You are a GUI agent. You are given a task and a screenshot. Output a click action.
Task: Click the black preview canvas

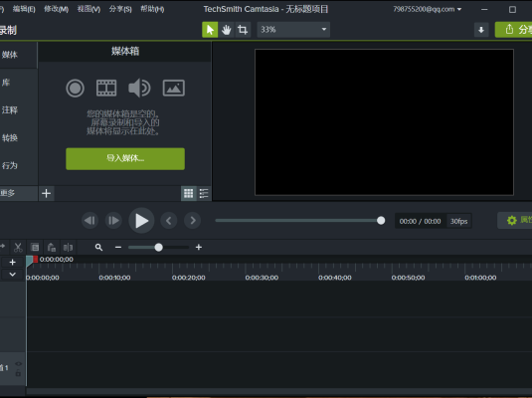(x=384, y=122)
